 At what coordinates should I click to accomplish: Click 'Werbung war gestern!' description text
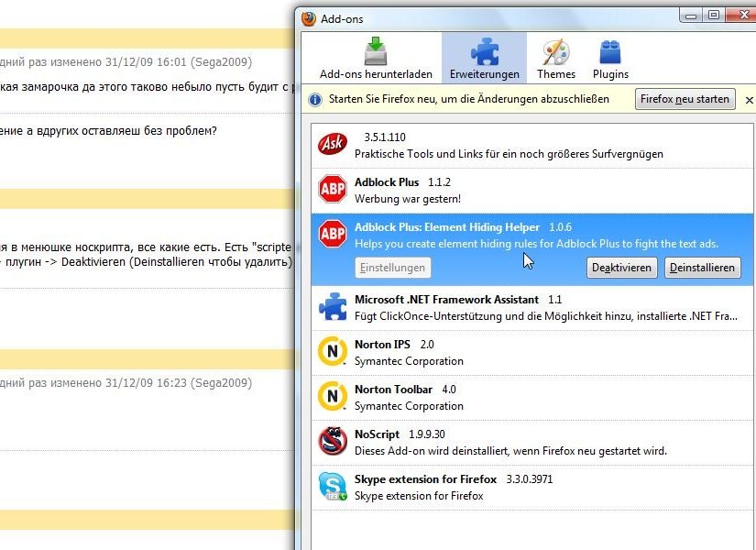coord(408,199)
